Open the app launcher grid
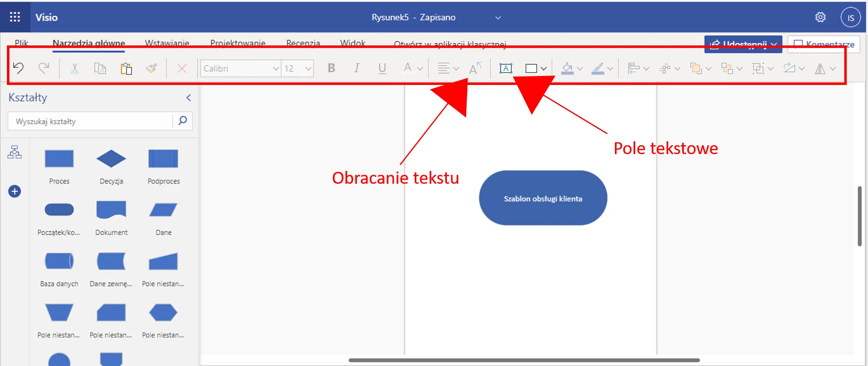Viewport: 868px width, 366px height. (15, 17)
